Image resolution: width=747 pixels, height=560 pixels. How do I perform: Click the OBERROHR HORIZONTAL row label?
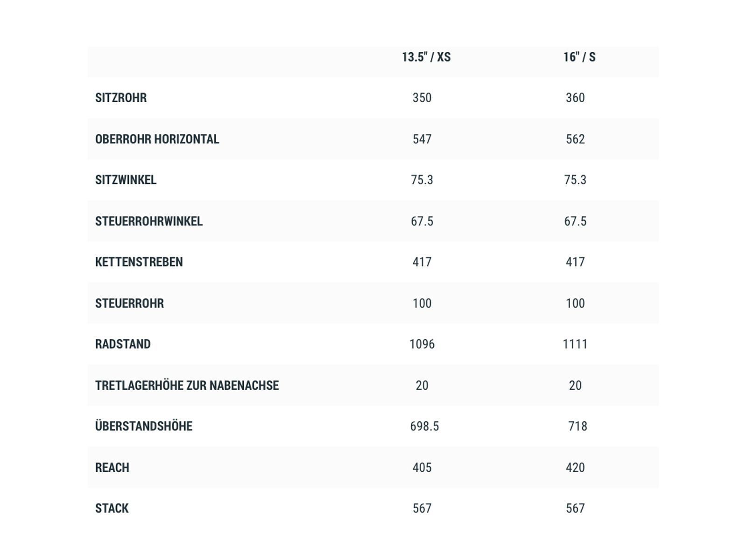[x=157, y=139]
